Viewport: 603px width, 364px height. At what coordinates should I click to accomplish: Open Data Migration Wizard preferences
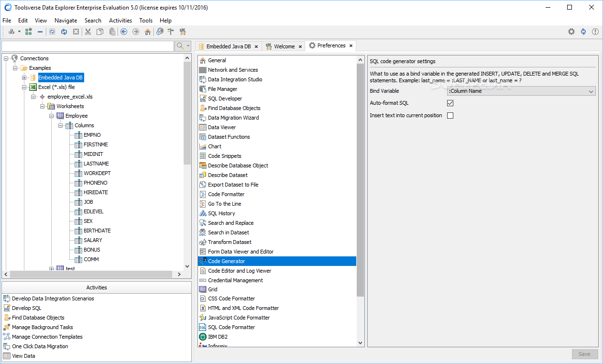[x=233, y=118]
